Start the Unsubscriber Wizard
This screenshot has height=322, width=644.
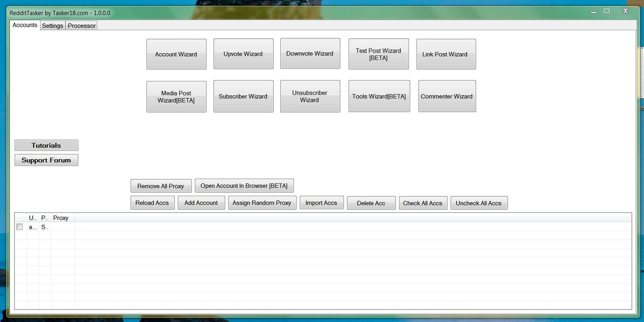(x=310, y=96)
